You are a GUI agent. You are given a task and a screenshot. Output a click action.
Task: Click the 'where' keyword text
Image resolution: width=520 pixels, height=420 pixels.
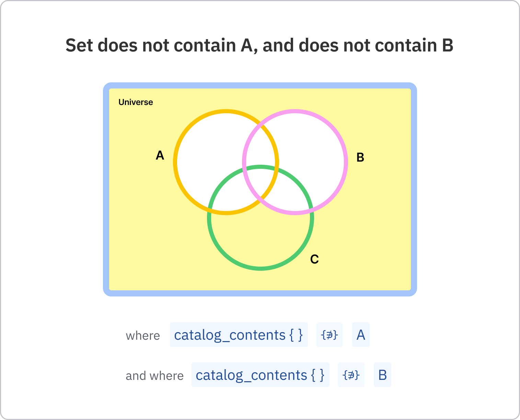(143, 336)
